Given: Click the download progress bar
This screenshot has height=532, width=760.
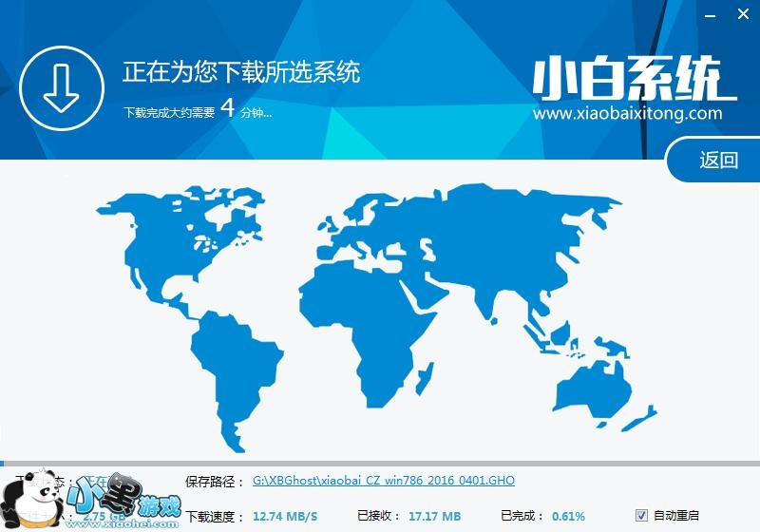Looking at the screenshot, I should 380,464.
